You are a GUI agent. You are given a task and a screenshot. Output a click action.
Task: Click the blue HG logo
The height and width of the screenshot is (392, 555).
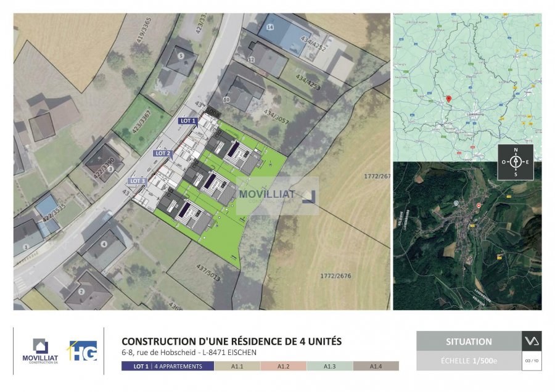pyautogui.click(x=83, y=351)
